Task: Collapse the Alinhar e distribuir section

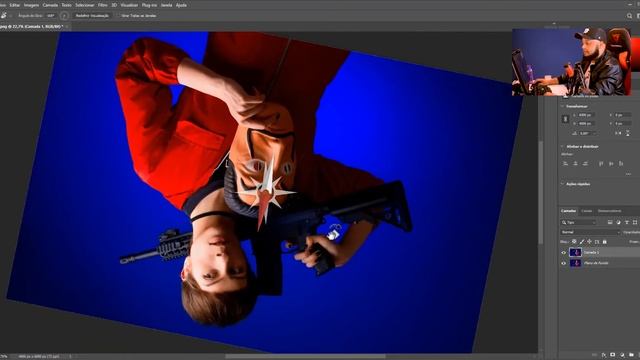Action: 562,146
